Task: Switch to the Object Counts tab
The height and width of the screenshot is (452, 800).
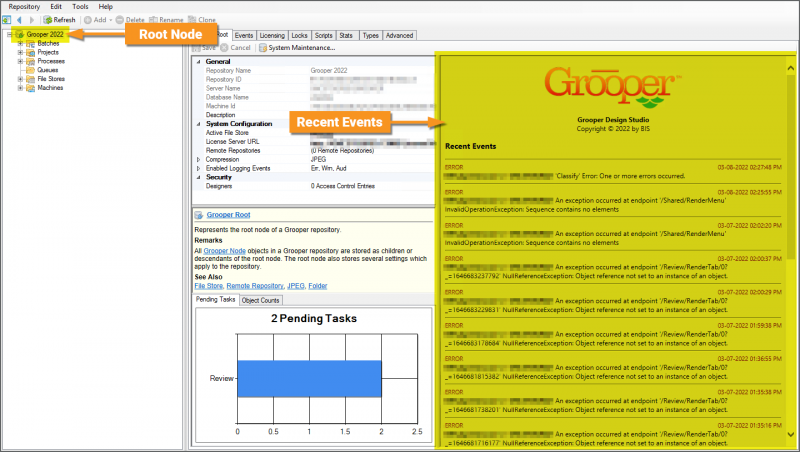Action: (260, 300)
